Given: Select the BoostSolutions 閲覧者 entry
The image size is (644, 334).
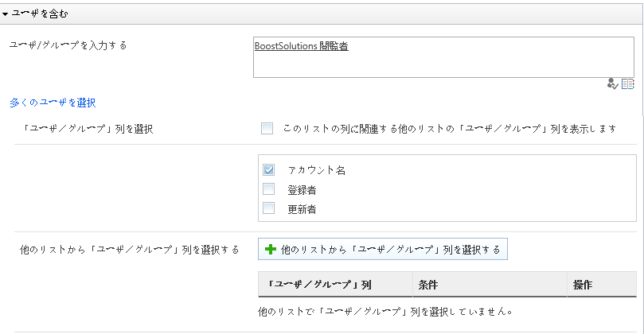Looking at the screenshot, I should pyautogui.click(x=302, y=46).
